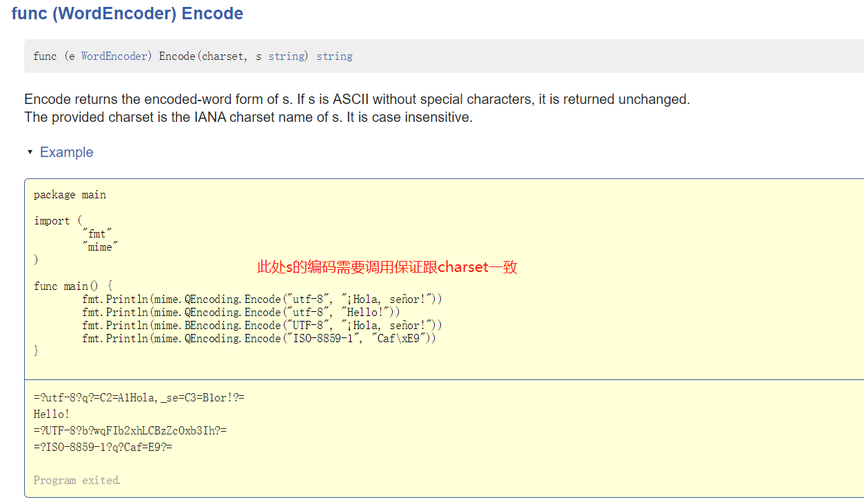Screen dimensions: 864x504
Task: Open the WordEncoder type link in signature
Action: (115, 56)
